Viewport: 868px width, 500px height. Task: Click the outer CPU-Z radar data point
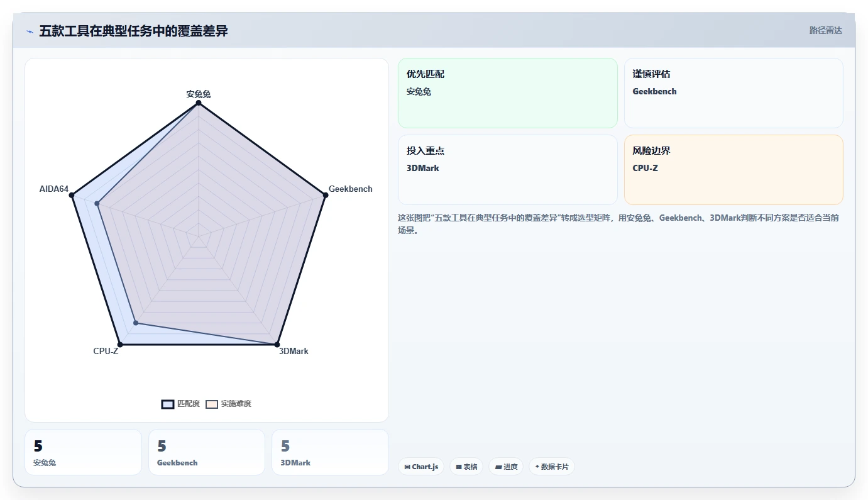[x=120, y=344]
